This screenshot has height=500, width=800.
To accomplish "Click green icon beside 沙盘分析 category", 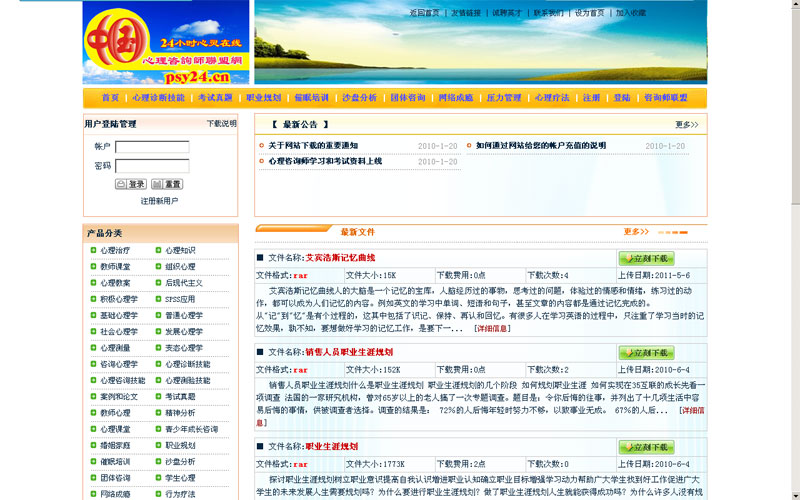I will tap(158, 462).
